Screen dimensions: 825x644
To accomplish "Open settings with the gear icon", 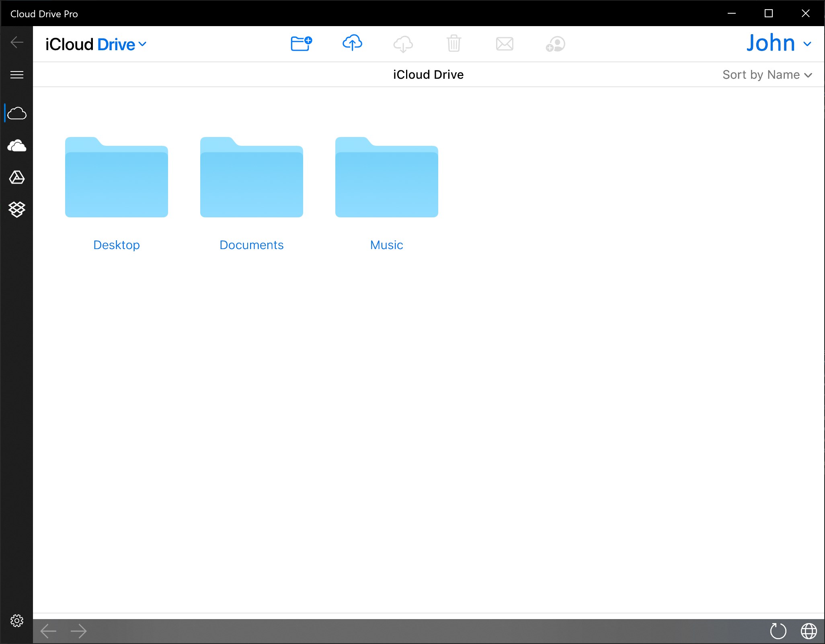I will coord(17,621).
